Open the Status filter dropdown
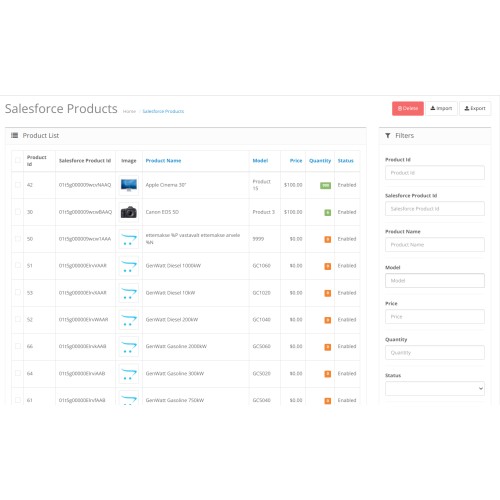 [435, 389]
